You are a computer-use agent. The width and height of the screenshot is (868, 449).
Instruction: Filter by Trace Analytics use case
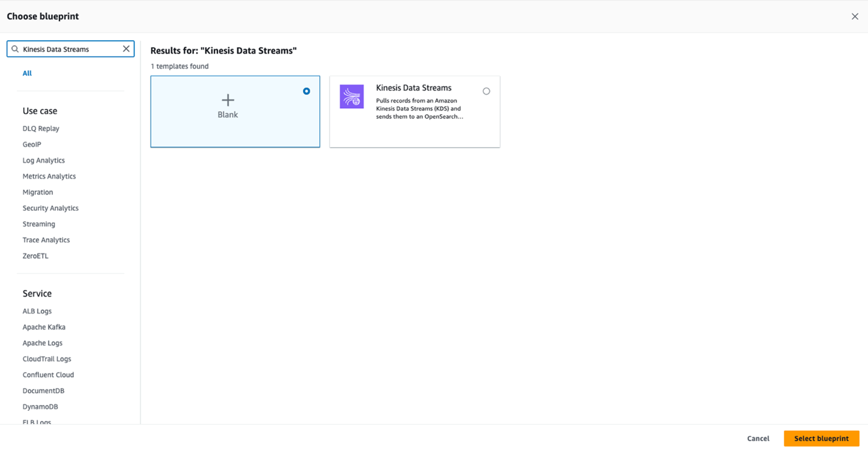46,240
